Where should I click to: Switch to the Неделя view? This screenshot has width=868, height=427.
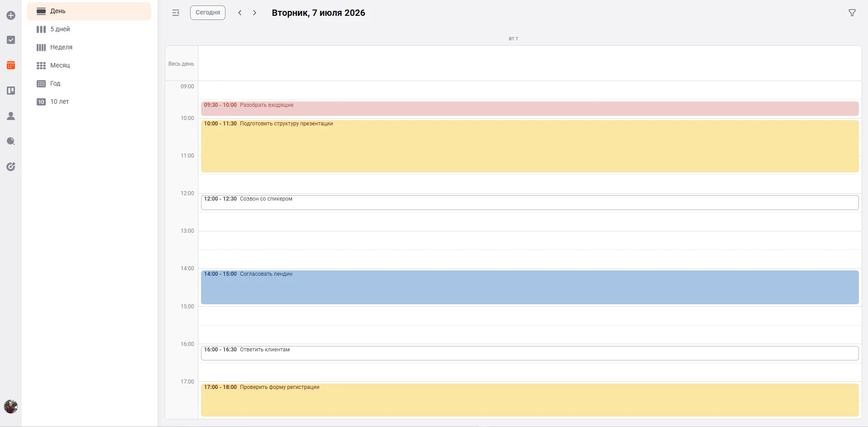pyautogui.click(x=89, y=47)
